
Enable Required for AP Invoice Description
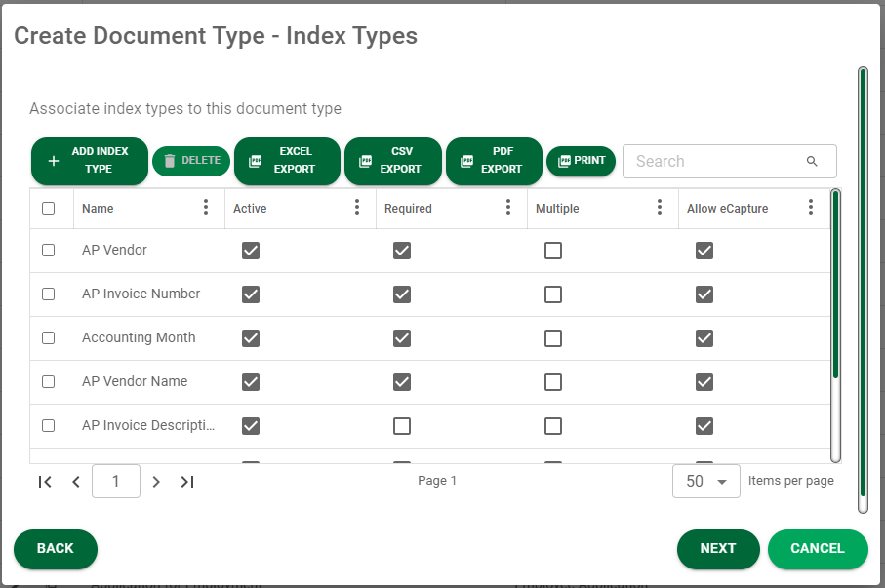tap(402, 426)
